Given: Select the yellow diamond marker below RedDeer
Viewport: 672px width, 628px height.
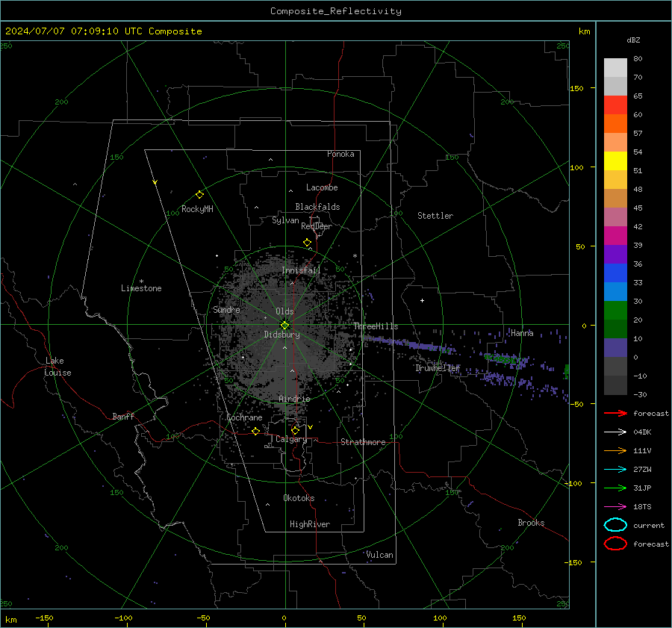Looking at the screenshot, I should point(308,243).
